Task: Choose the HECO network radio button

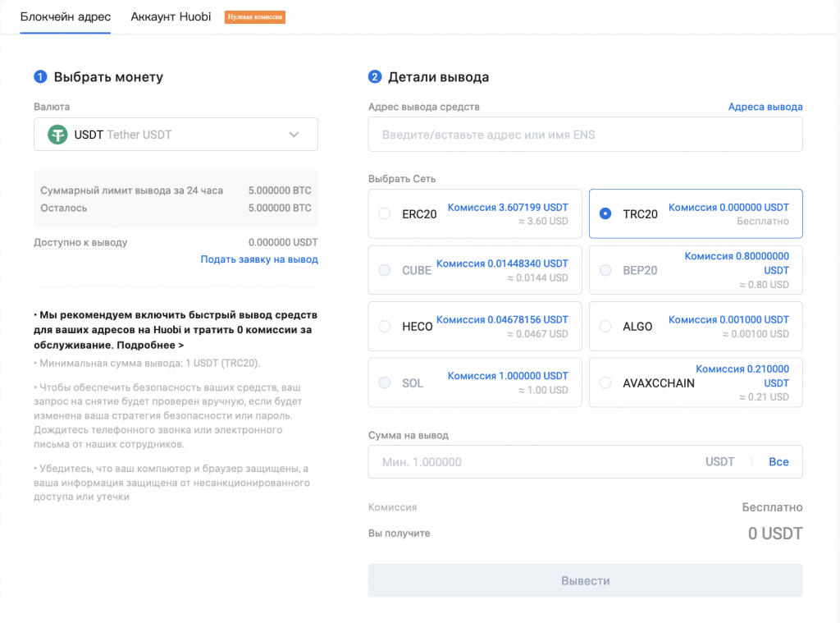Action: [384, 327]
